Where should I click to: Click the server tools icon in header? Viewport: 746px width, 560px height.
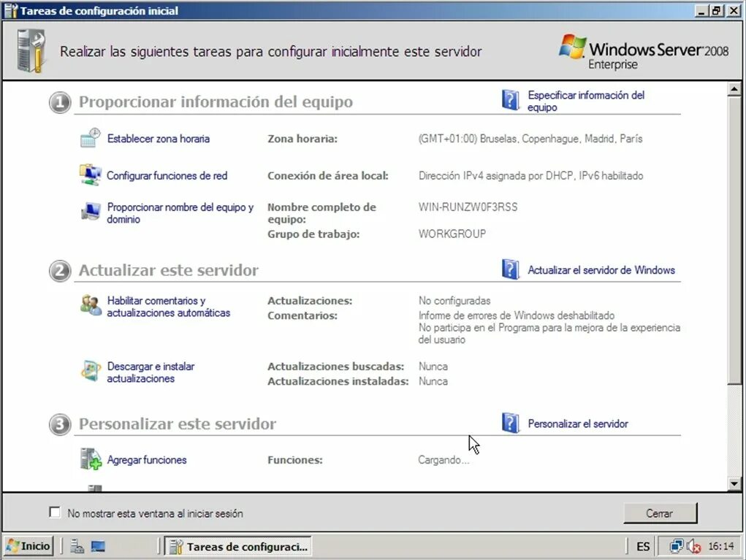tap(31, 50)
